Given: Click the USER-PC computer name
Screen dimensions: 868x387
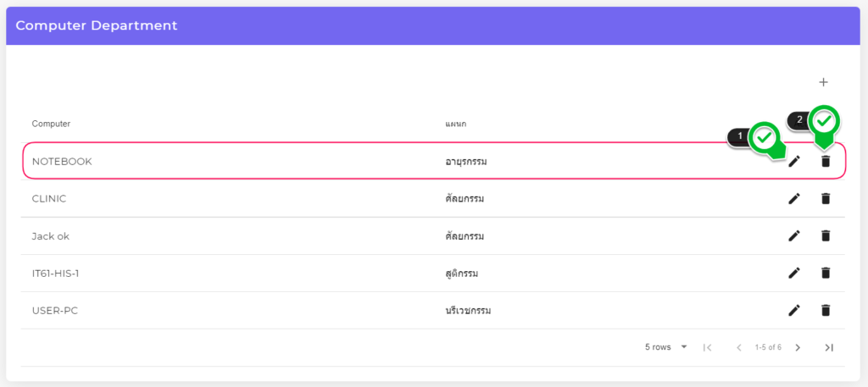Looking at the screenshot, I should click(x=55, y=310).
